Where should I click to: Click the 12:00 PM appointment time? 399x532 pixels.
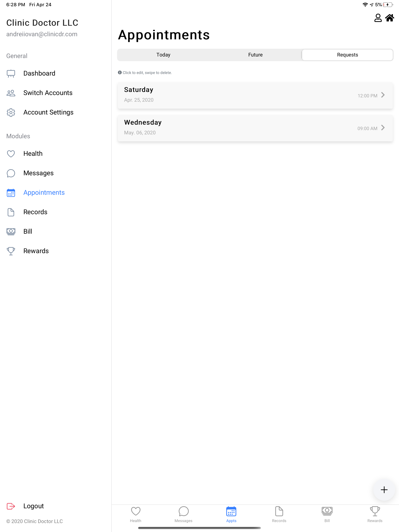[367, 96]
